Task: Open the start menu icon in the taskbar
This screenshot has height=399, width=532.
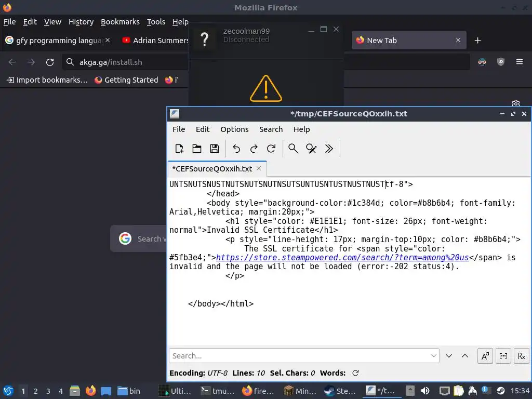Action: [x=8, y=391]
